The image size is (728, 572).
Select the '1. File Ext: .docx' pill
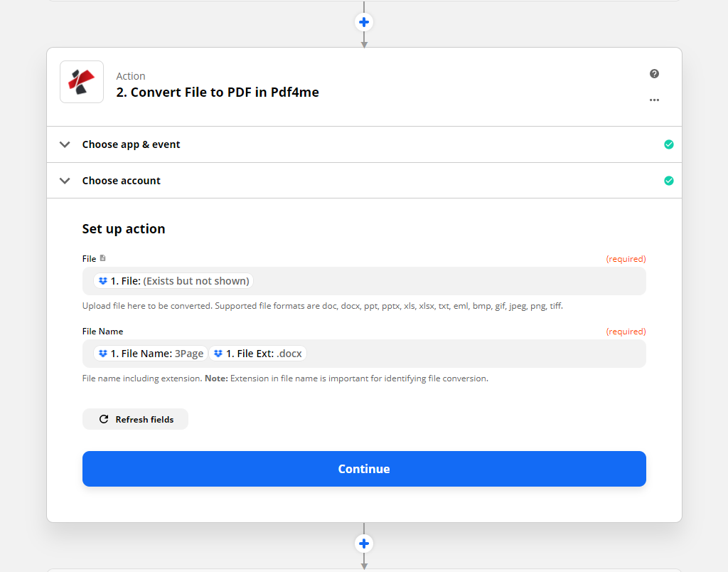coord(259,353)
